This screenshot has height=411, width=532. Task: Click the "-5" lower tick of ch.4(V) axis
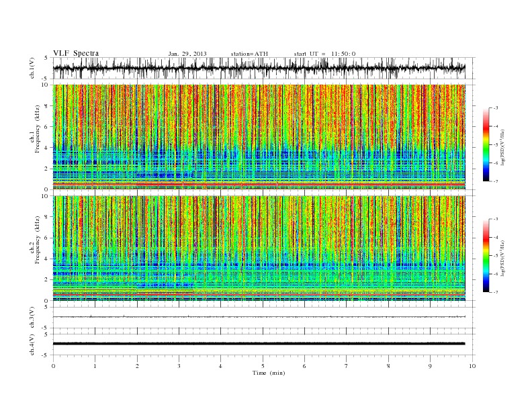coord(46,355)
